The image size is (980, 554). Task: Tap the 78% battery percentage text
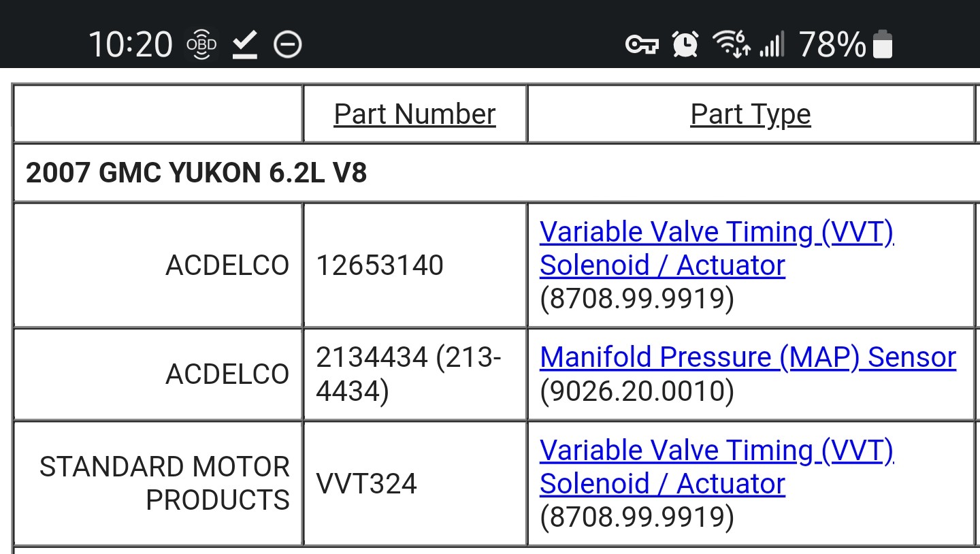coord(832,45)
